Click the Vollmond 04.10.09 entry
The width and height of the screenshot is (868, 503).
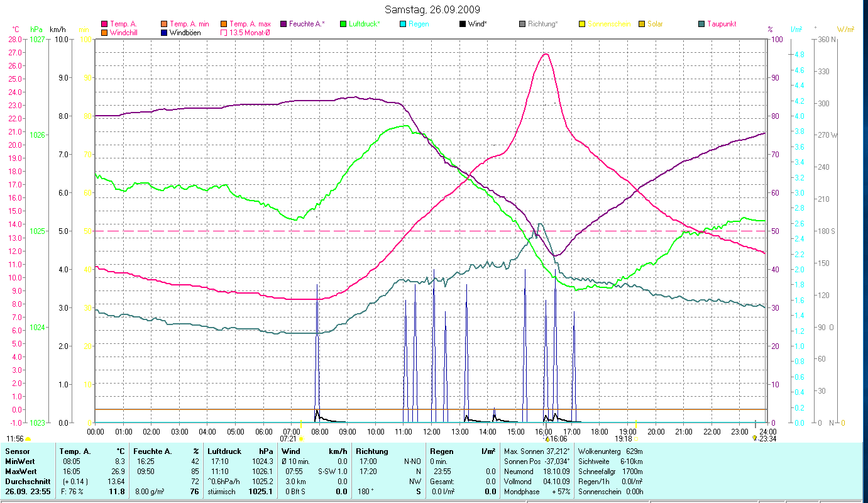click(537, 482)
